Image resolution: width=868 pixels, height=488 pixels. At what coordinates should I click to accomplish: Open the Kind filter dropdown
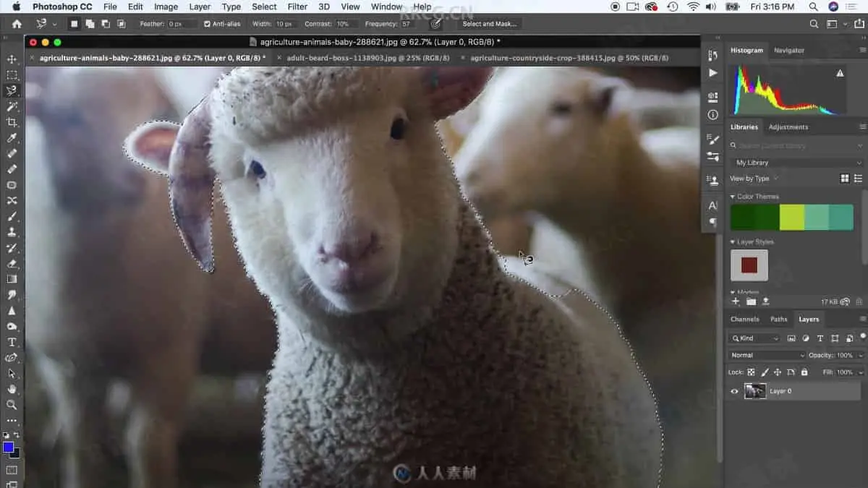754,338
